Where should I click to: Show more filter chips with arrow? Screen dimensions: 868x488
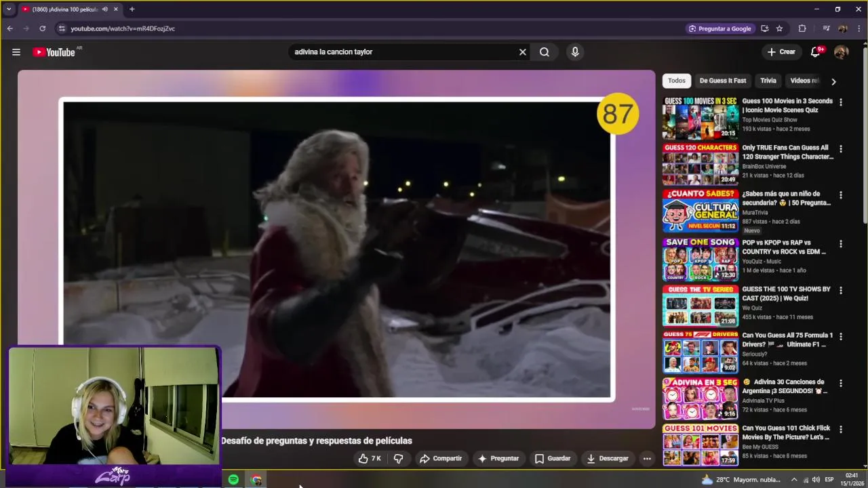click(833, 81)
